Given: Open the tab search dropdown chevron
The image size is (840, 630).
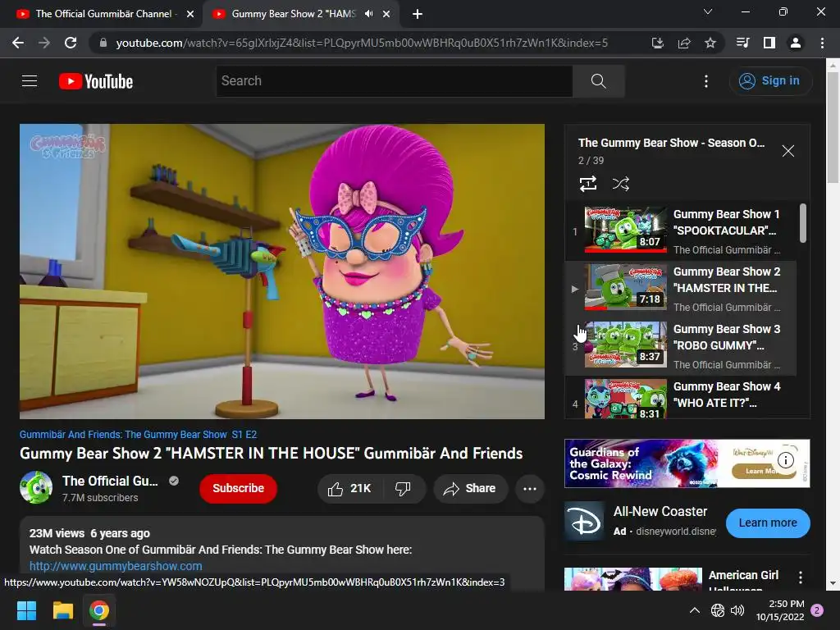Looking at the screenshot, I should (x=708, y=11).
